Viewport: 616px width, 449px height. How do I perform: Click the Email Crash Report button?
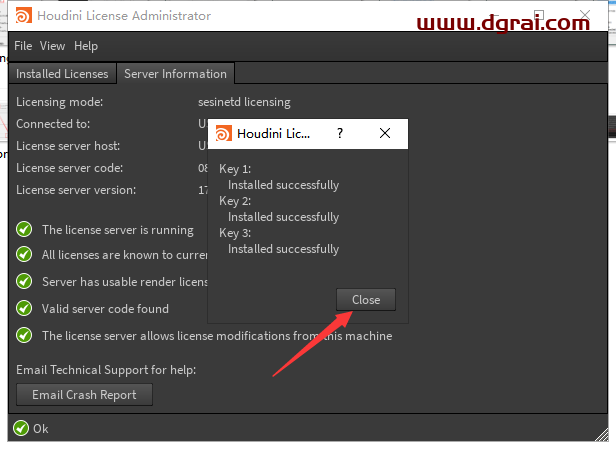tap(84, 395)
